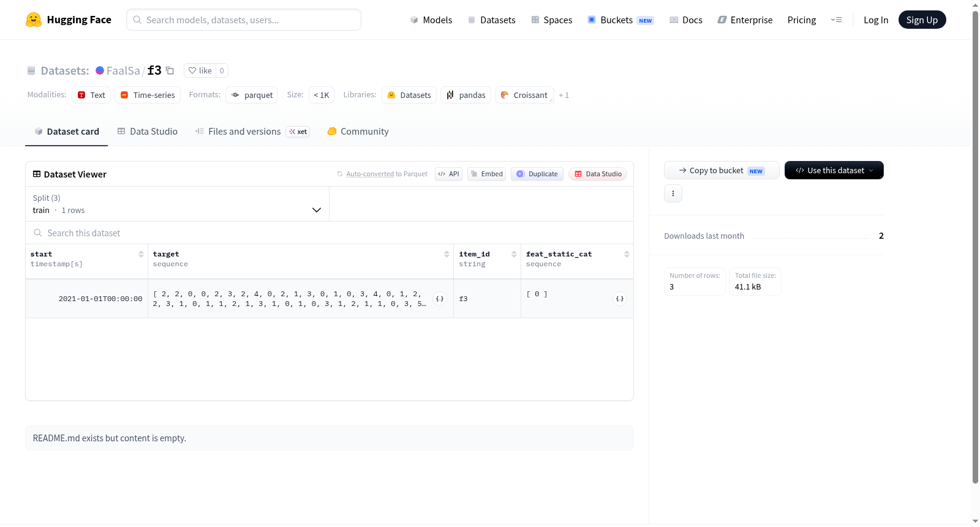This screenshot has width=980, height=527.
Task: Focus the main search models field
Action: pos(244,20)
